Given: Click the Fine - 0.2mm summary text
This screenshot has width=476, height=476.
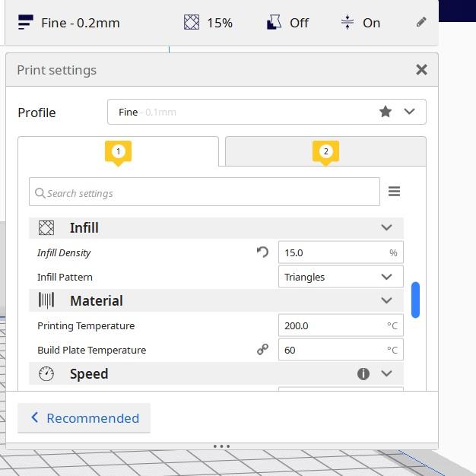Looking at the screenshot, I should pyautogui.click(x=81, y=23).
